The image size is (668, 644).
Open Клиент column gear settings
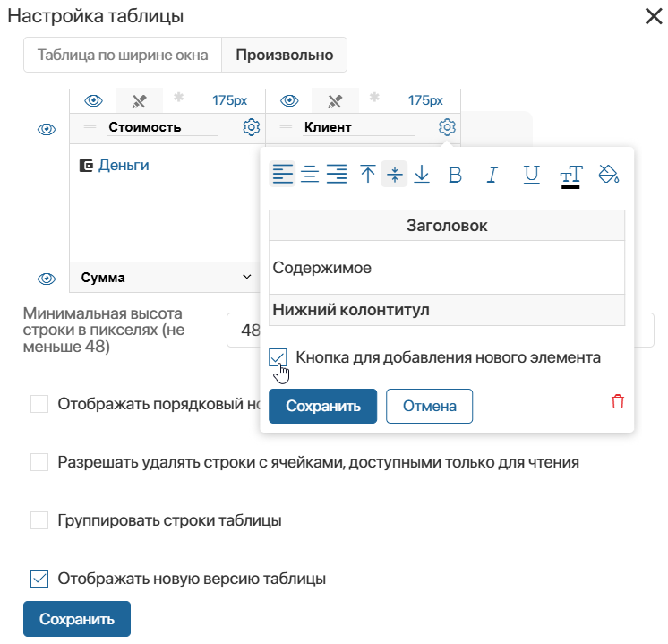447,127
